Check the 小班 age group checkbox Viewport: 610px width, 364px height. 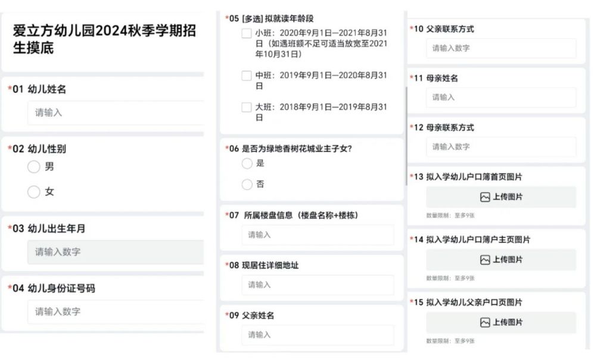tap(247, 33)
